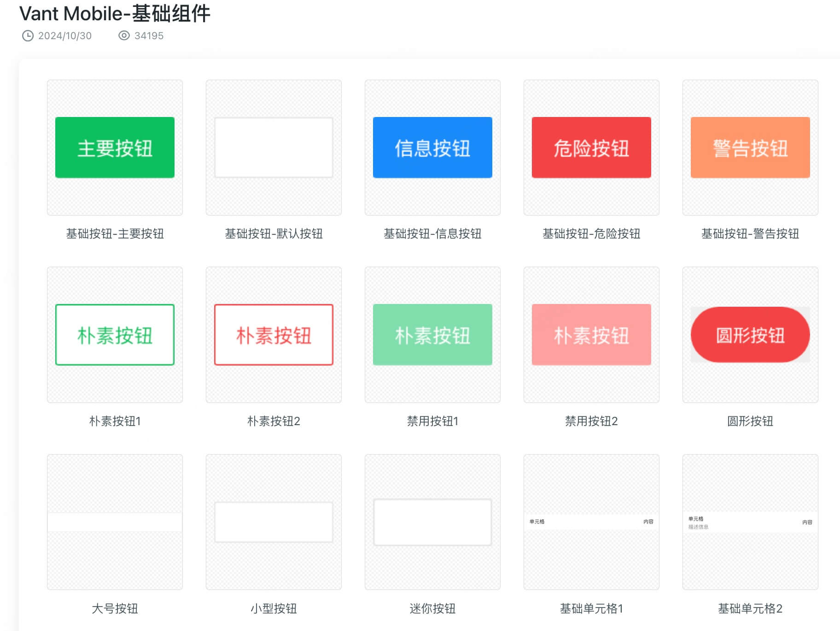The width and height of the screenshot is (840, 631).
Task: Click the 基础按钮-危险按钮 caption
Action: point(591,234)
